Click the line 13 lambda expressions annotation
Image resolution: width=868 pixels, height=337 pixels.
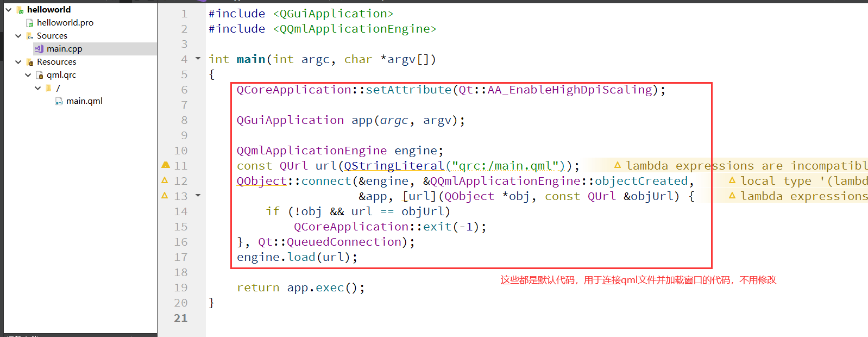[797, 196]
